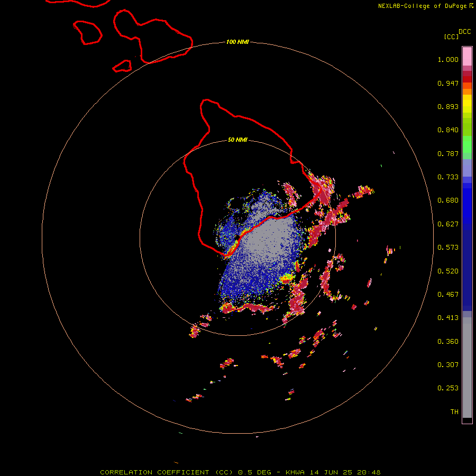Click the light pink swatch at scale top
Image resolution: width=476 pixels, height=476 pixels.
pyautogui.click(x=467, y=57)
